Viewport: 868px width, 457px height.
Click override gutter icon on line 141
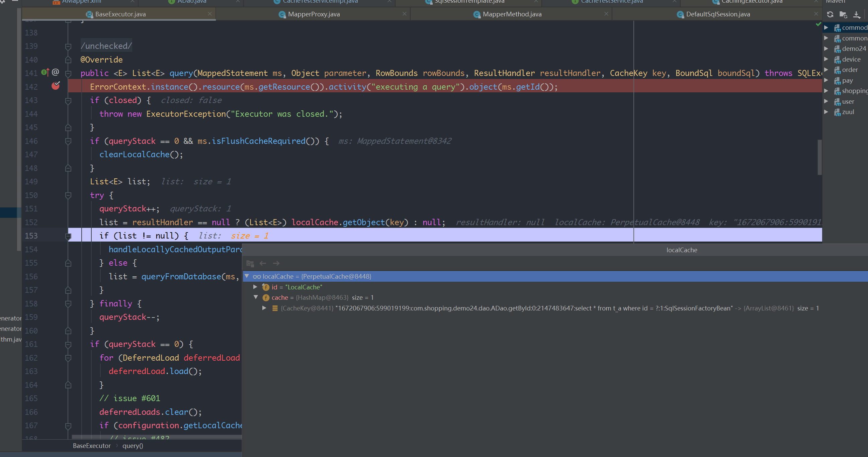coord(45,72)
